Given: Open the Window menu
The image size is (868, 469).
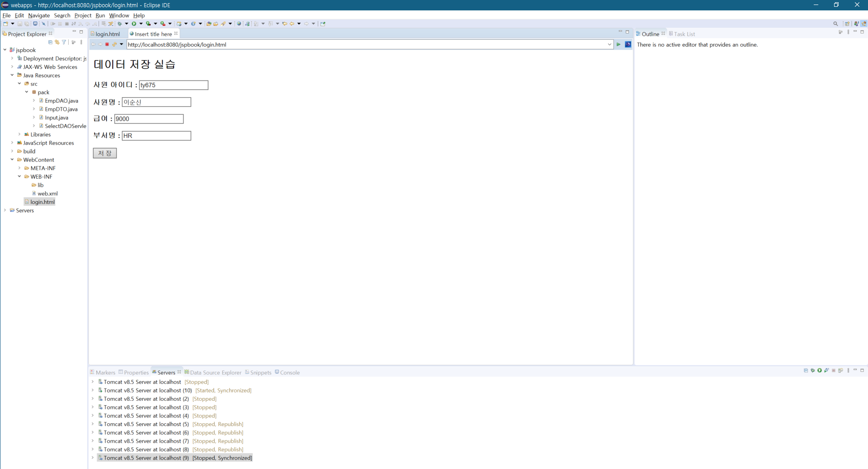Looking at the screenshot, I should coord(119,15).
